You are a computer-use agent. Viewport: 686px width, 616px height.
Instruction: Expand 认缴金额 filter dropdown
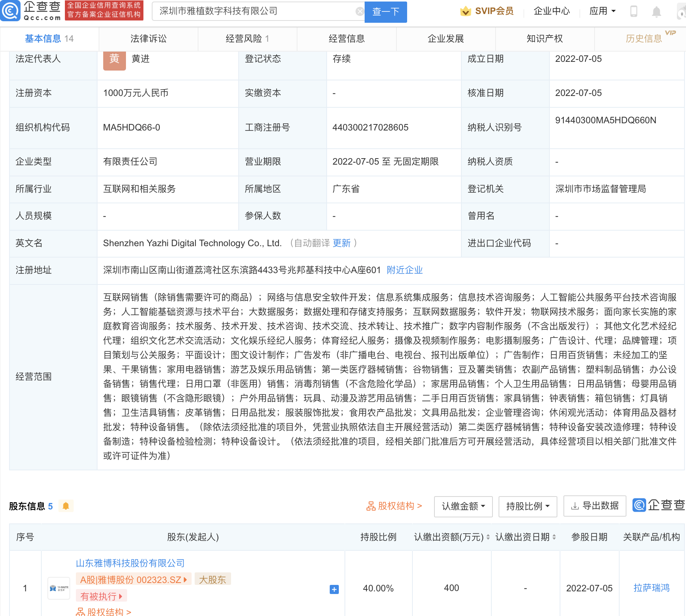point(463,506)
